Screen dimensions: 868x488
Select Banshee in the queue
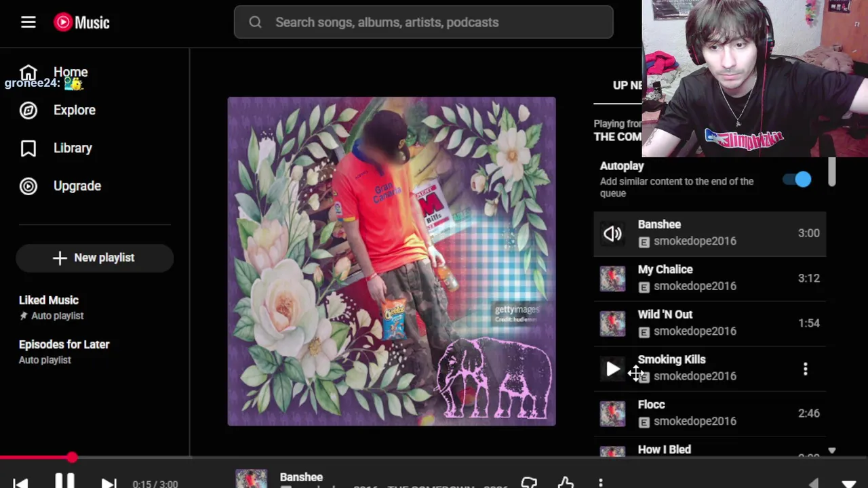pyautogui.click(x=710, y=233)
